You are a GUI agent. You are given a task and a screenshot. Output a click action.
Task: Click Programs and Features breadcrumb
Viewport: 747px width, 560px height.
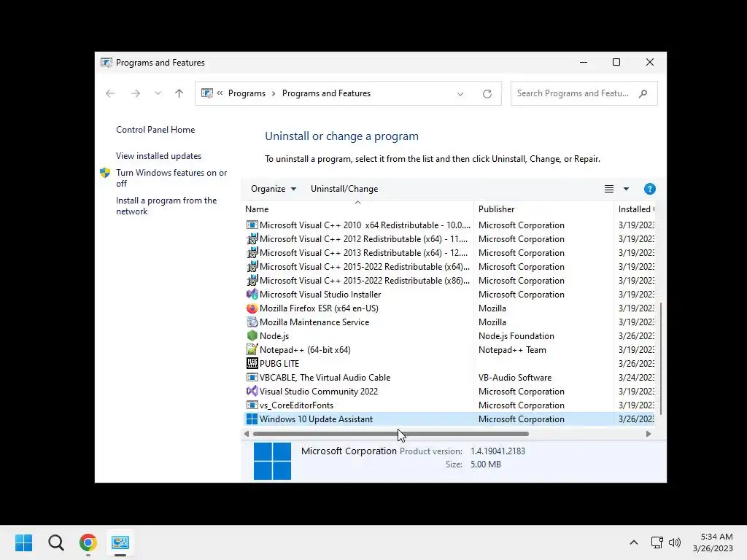point(326,93)
